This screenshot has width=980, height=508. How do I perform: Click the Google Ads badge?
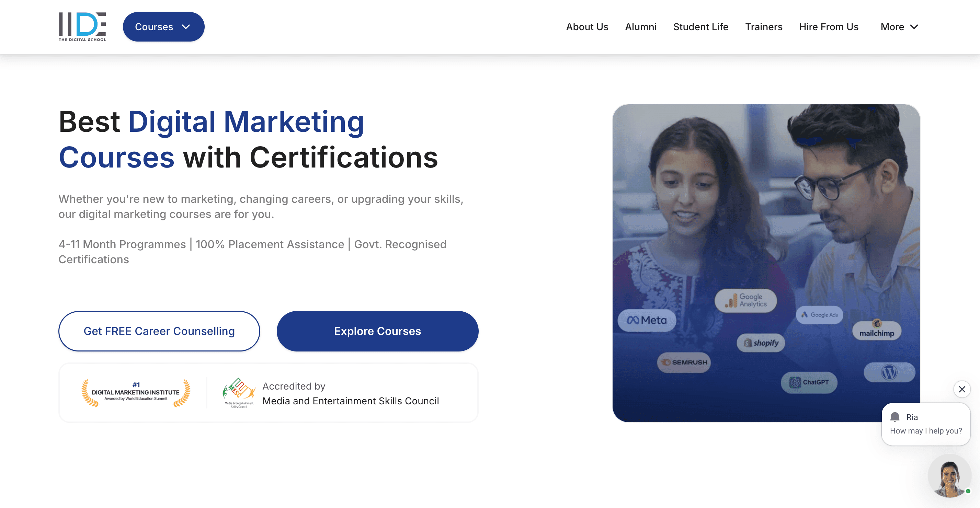(x=819, y=315)
